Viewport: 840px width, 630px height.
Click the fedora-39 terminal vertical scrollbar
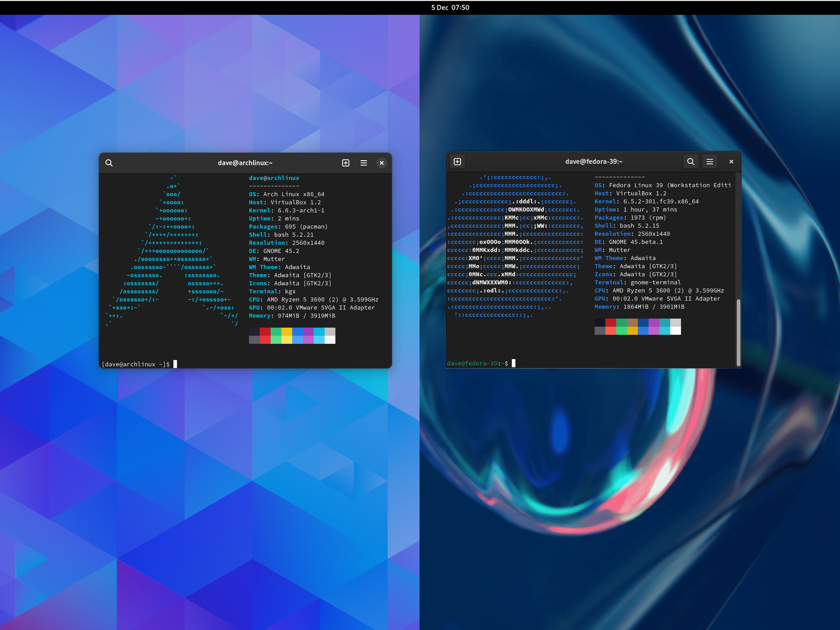click(x=738, y=332)
